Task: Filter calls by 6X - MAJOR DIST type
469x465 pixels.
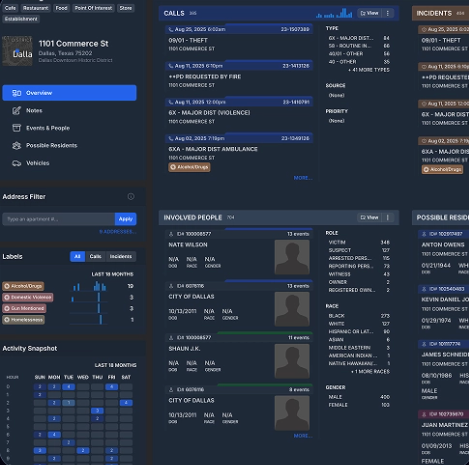Action: point(359,38)
